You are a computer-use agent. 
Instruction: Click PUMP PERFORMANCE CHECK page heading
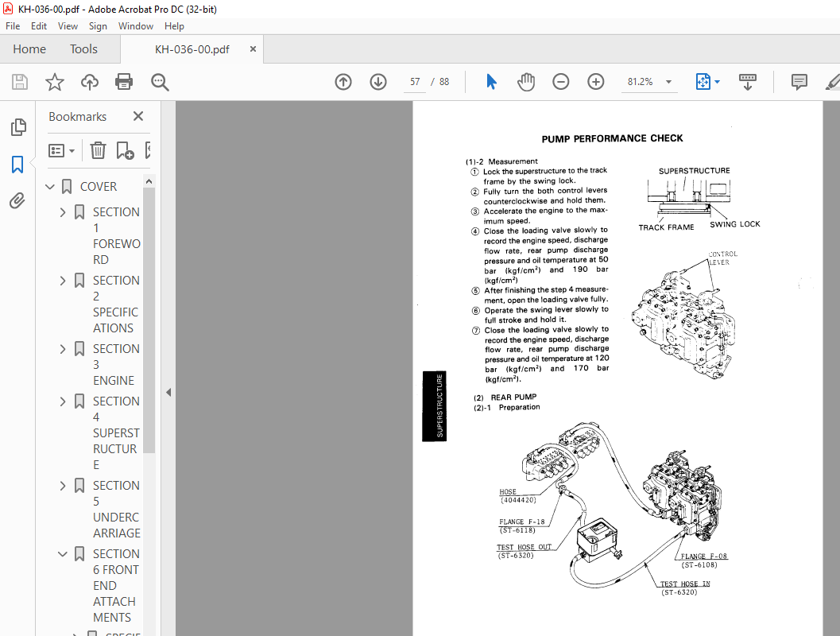click(x=613, y=139)
